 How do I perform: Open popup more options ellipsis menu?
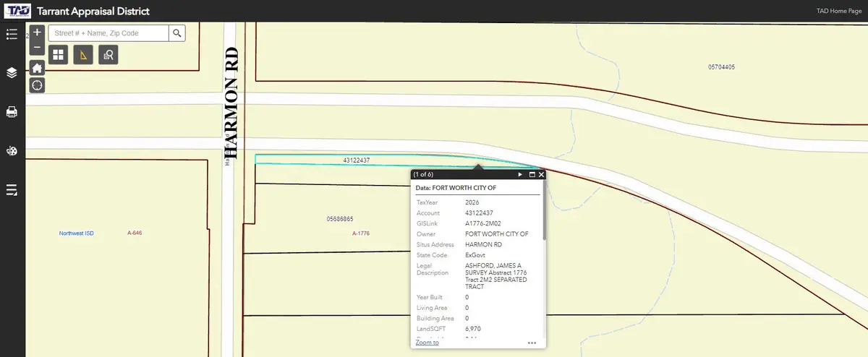532,343
